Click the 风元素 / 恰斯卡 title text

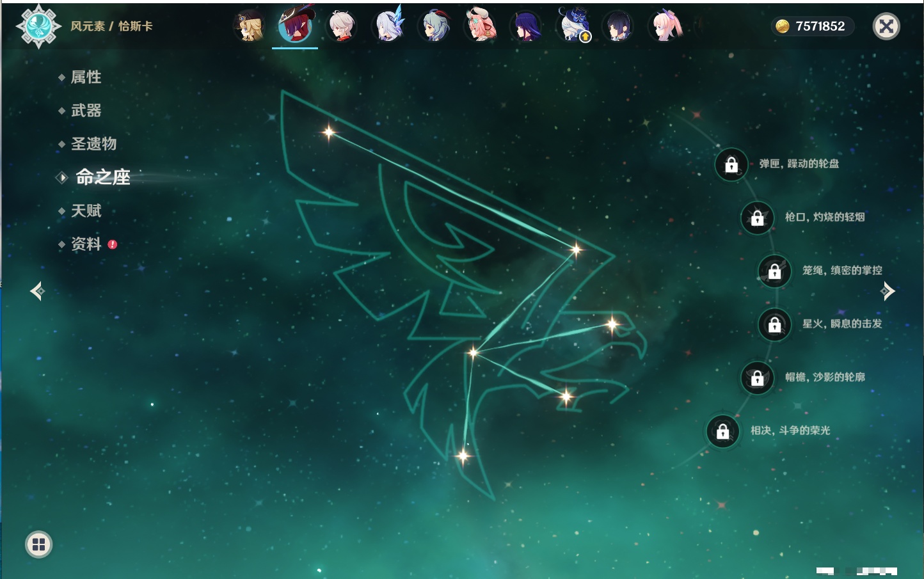[111, 26]
